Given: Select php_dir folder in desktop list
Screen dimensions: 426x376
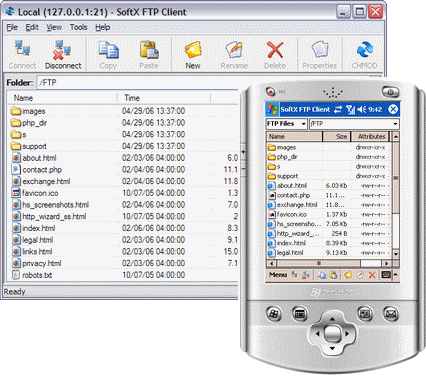Looking at the screenshot, I should point(29,123).
